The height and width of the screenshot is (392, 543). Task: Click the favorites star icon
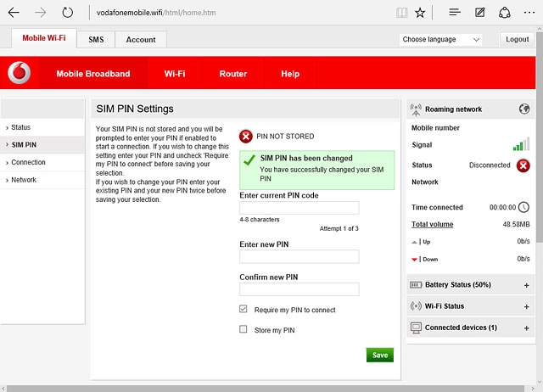coord(421,13)
